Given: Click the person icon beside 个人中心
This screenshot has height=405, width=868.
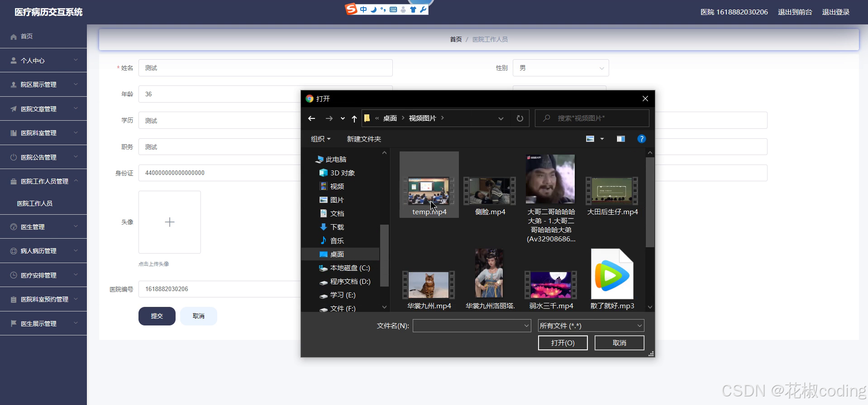Looking at the screenshot, I should [x=14, y=61].
